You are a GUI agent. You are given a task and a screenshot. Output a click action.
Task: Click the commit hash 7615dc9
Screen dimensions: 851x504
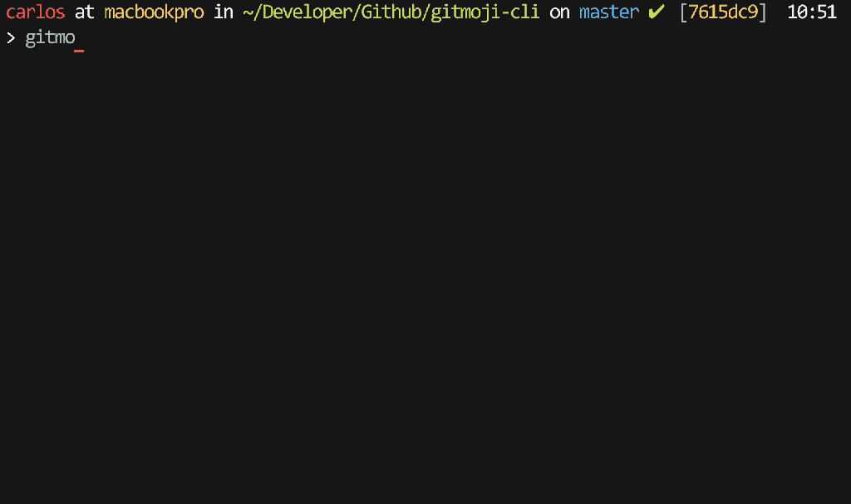click(723, 12)
